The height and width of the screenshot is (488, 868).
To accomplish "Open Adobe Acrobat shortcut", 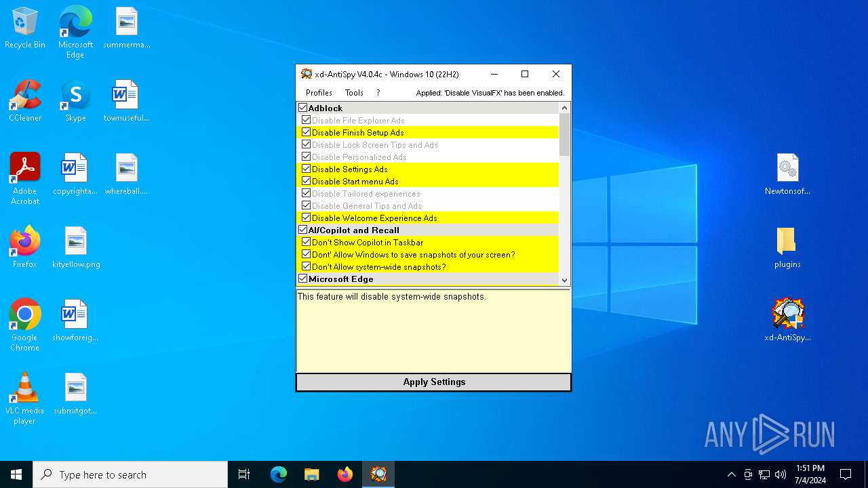I will (x=25, y=179).
